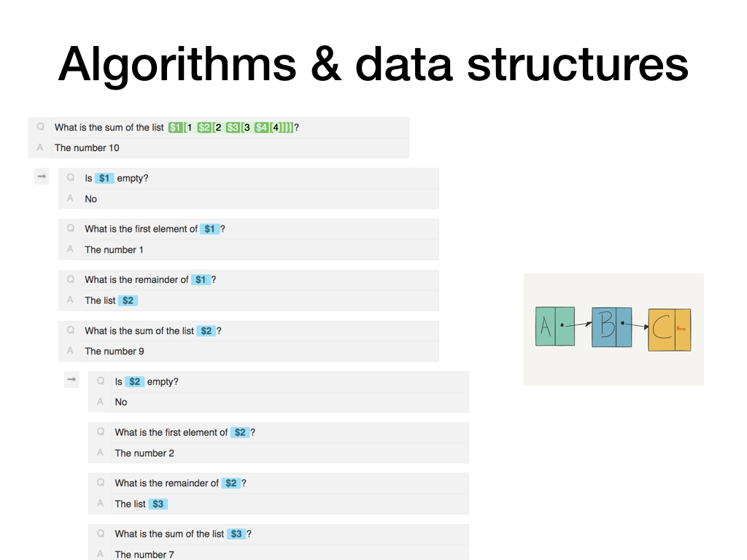Click the answer "The number 7"

click(x=144, y=554)
